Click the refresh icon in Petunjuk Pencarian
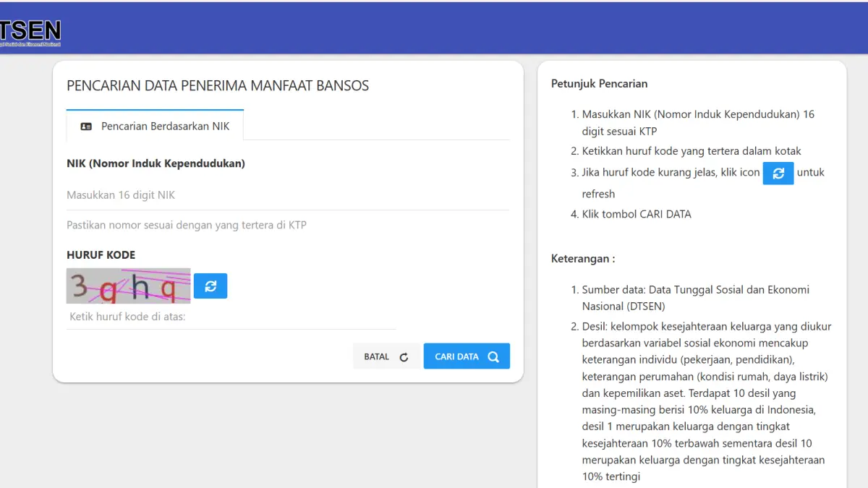The height and width of the screenshot is (488, 868). [778, 174]
